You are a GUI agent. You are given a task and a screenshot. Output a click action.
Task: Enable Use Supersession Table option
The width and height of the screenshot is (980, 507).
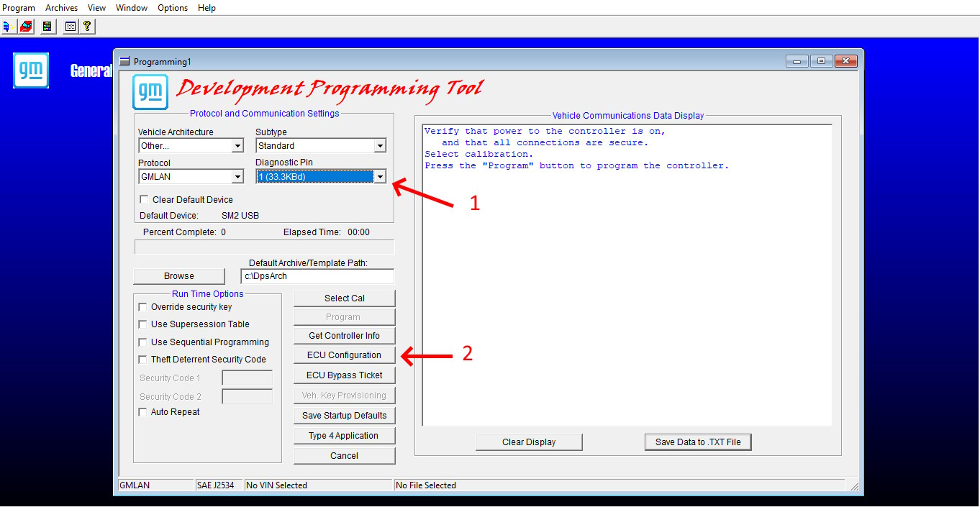pyautogui.click(x=142, y=324)
